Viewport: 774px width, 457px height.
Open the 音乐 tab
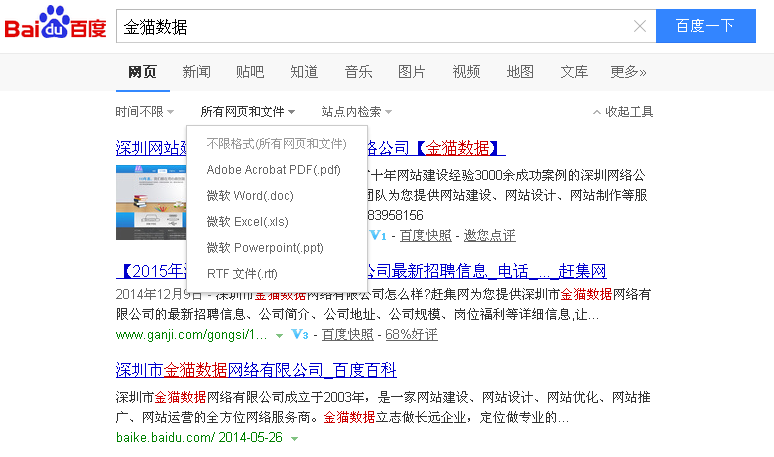[358, 72]
